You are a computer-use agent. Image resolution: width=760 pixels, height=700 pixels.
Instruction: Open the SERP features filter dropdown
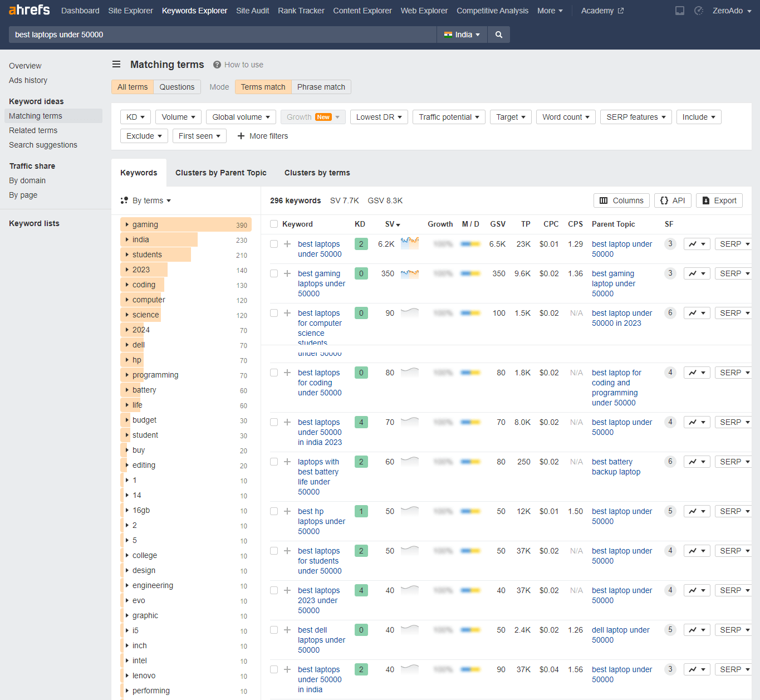636,117
